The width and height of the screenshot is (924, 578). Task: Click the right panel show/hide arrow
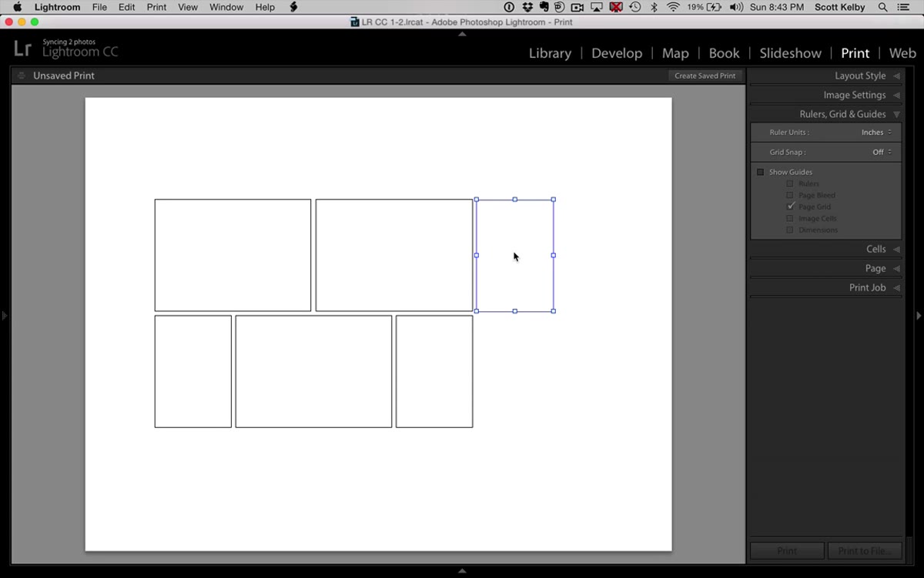tap(919, 315)
